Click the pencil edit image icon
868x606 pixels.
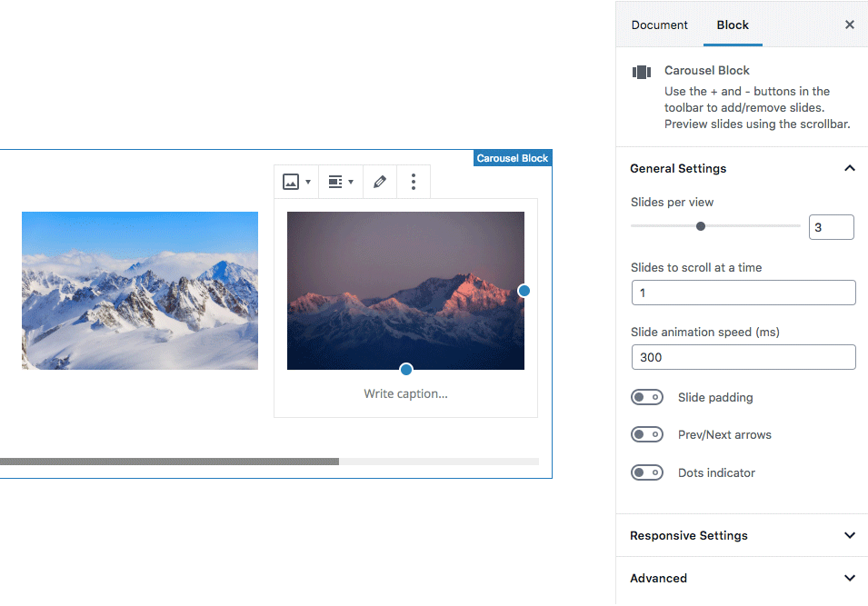(380, 182)
